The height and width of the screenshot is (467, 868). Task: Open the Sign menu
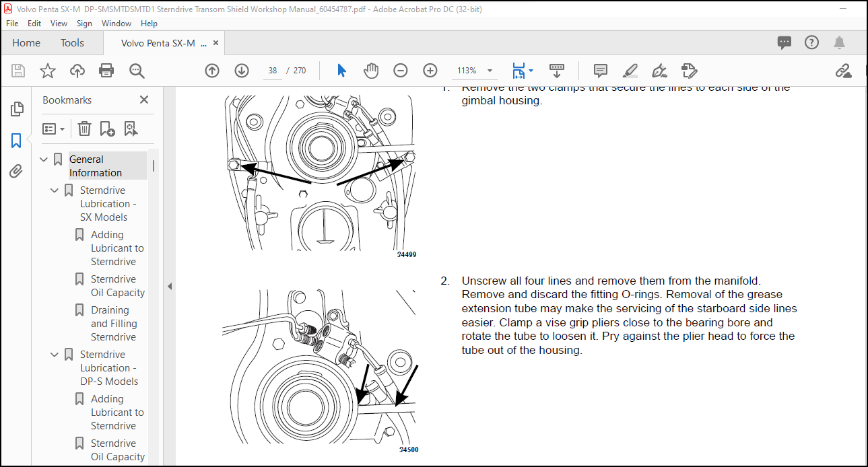click(84, 23)
